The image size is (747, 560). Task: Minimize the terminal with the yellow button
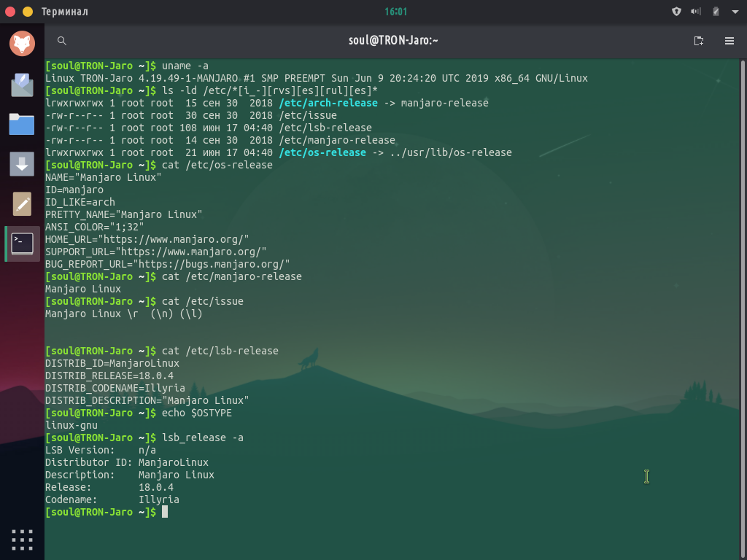(x=28, y=12)
